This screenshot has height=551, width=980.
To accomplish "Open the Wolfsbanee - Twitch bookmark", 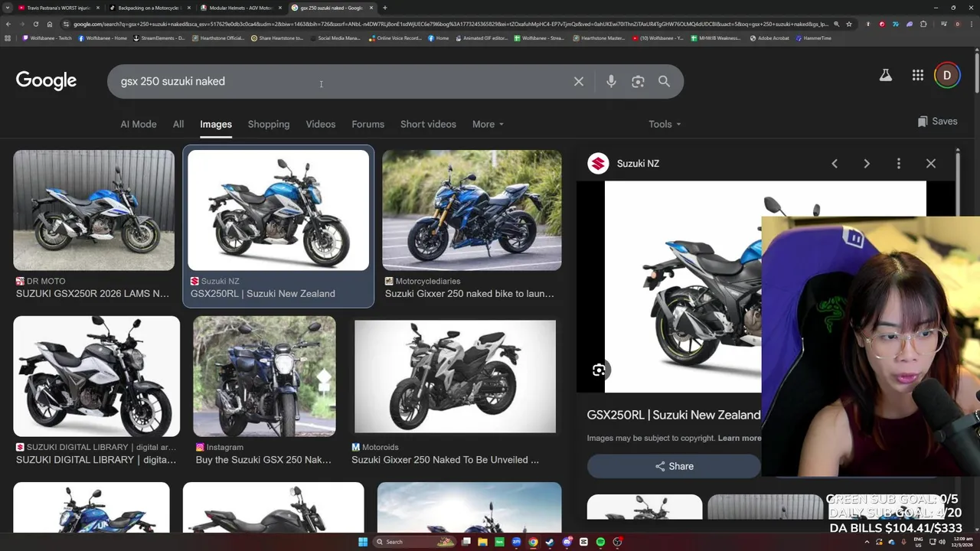I will (x=47, y=37).
